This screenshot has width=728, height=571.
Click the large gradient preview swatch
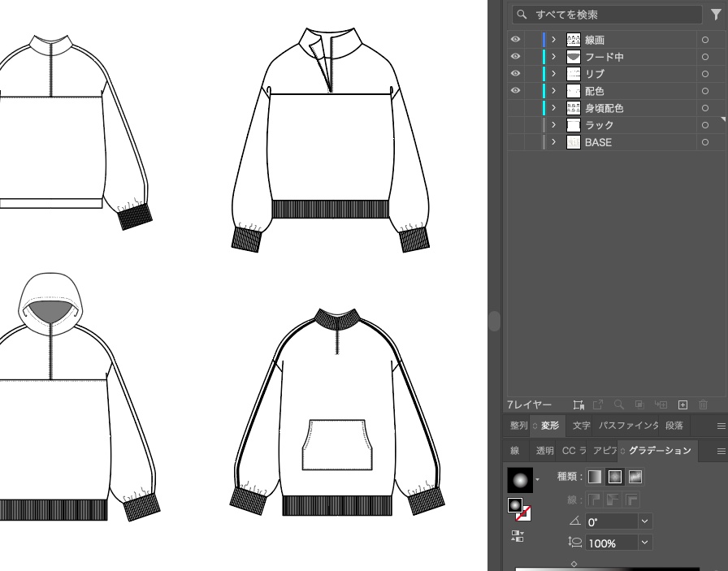click(521, 480)
